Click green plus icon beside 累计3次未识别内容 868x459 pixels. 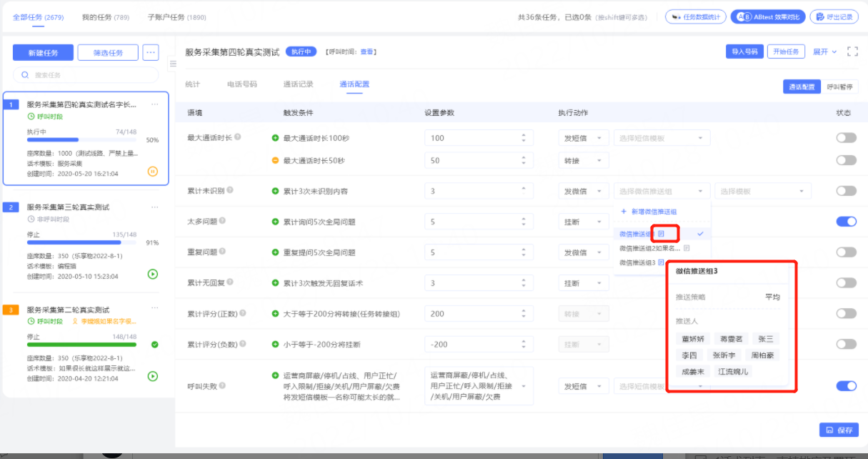pyautogui.click(x=275, y=191)
